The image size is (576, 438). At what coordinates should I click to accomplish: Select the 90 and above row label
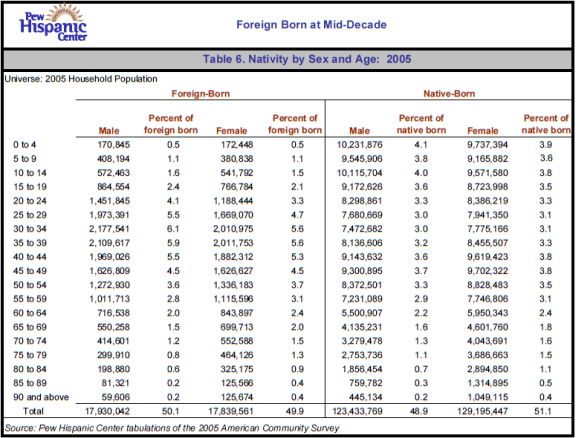pyautogui.click(x=41, y=397)
